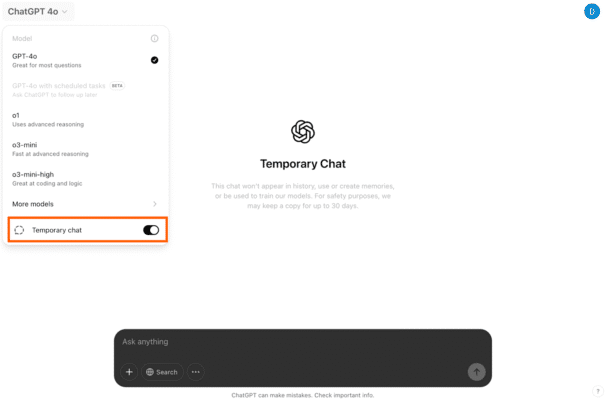
Task: Select the o3-mini model
Action: (x=85, y=149)
